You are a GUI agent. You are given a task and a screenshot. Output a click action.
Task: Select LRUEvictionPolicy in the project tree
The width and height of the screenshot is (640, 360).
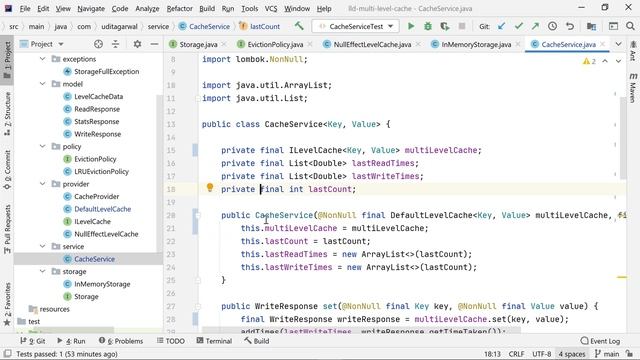(101, 171)
